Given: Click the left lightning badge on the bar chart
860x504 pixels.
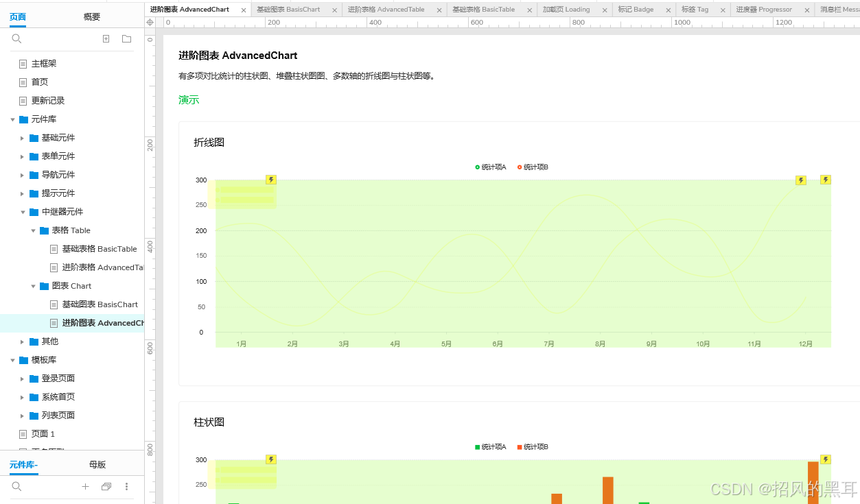Looking at the screenshot, I should point(271,459).
